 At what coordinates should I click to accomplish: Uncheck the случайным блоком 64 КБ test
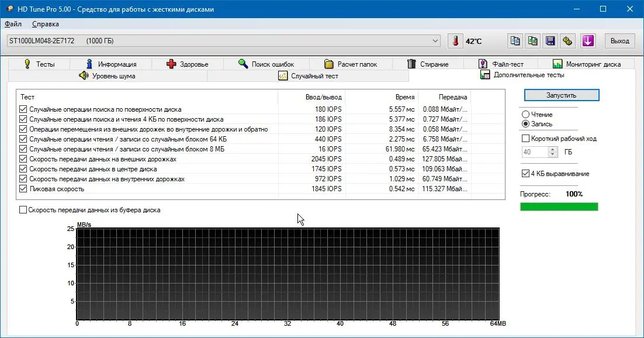23,139
